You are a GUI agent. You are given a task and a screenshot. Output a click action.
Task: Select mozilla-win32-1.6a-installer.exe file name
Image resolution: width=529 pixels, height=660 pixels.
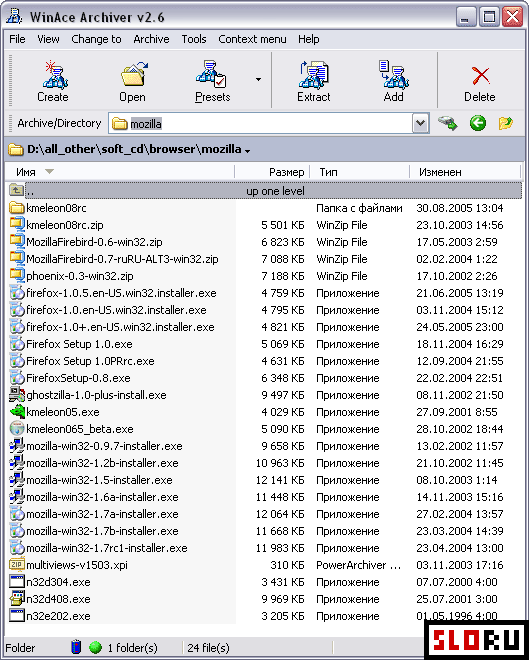[x=102, y=497]
